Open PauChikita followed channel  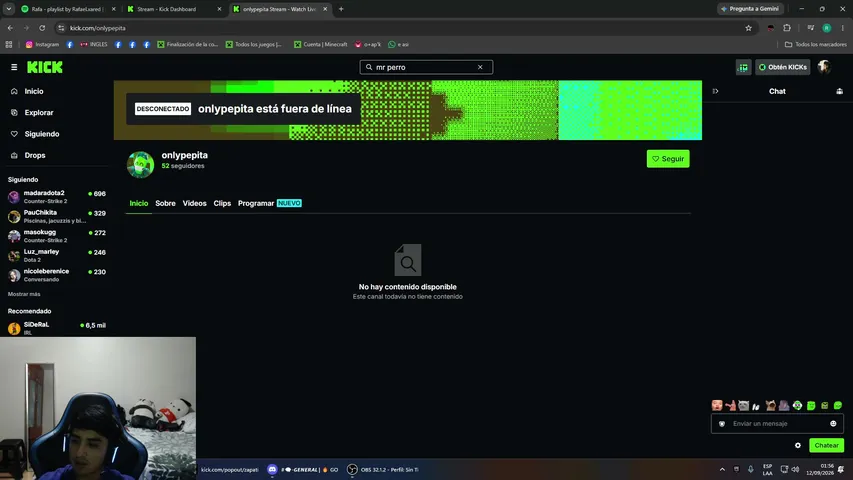pos(57,217)
